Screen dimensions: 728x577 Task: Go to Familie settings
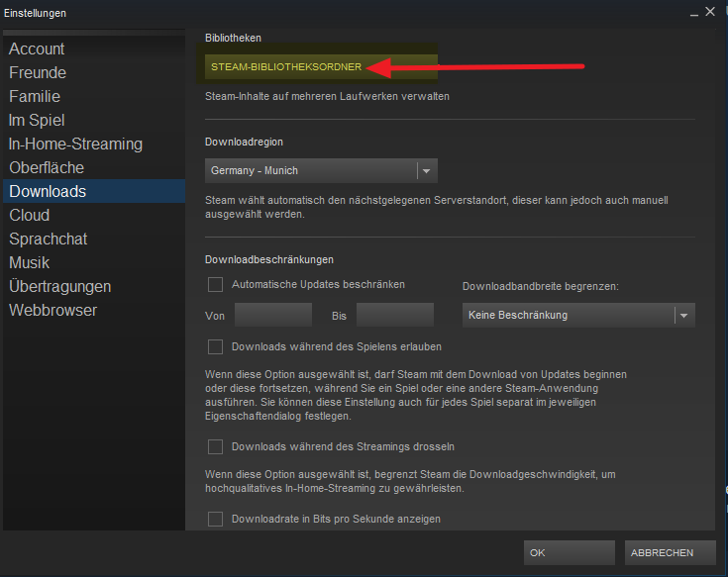coord(94,96)
